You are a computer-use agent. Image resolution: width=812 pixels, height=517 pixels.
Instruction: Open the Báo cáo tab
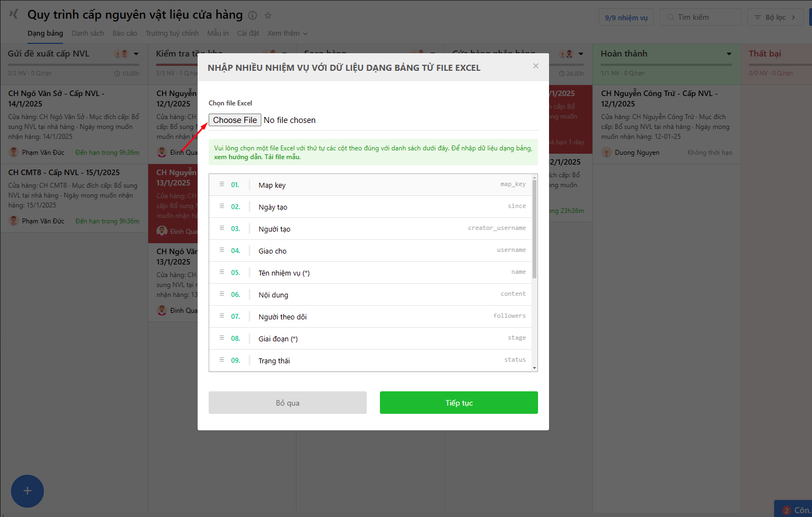click(x=125, y=33)
